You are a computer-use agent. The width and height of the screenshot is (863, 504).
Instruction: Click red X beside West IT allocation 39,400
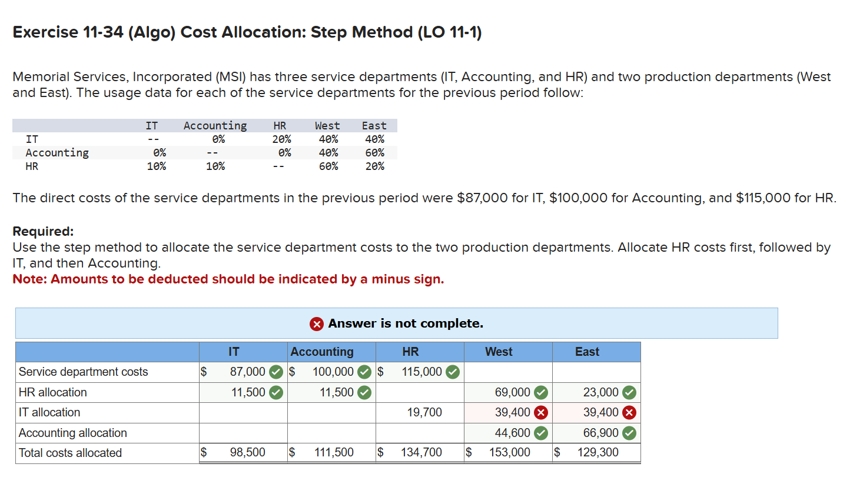point(541,412)
